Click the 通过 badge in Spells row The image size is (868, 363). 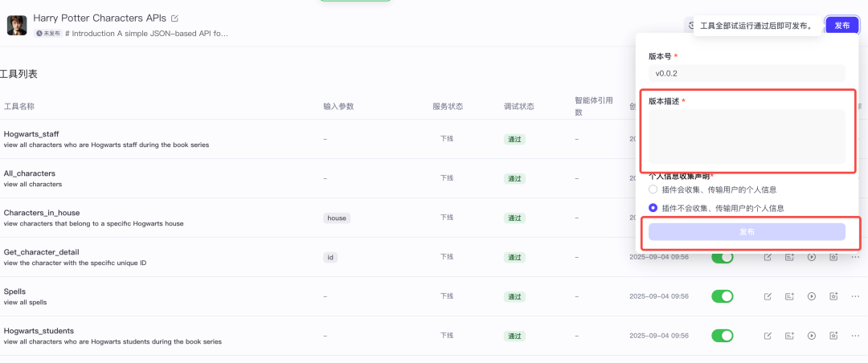pos(514,296)
